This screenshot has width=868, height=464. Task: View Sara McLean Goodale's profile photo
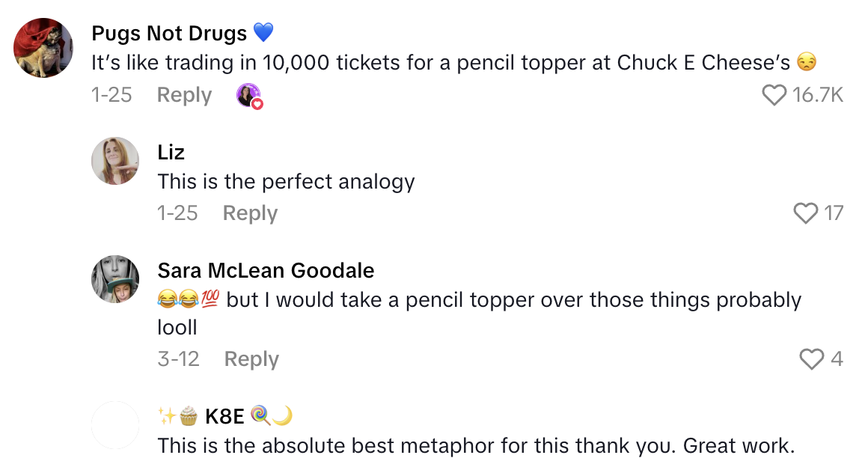pyautogui.click(x=115, y=279)
